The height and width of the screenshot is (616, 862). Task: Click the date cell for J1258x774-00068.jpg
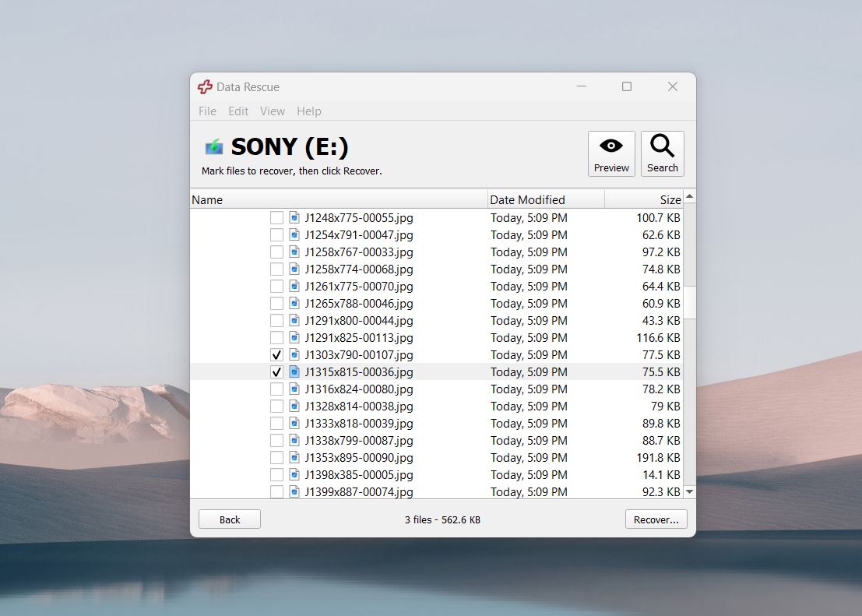(529, 269)
